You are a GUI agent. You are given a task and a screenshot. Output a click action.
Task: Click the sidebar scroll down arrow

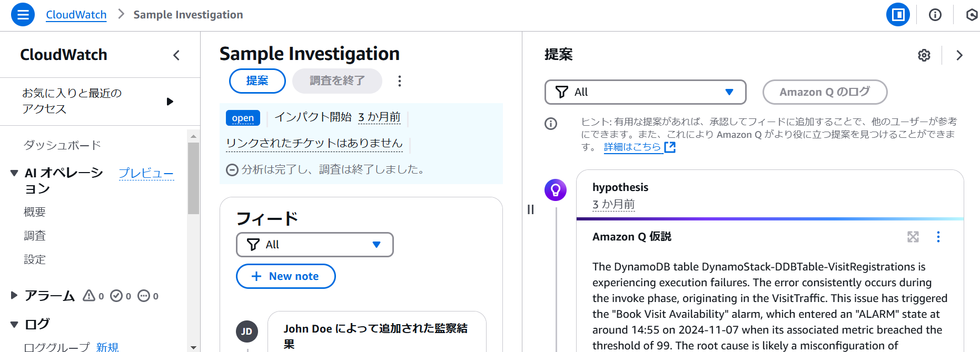(x=194, y=347)
